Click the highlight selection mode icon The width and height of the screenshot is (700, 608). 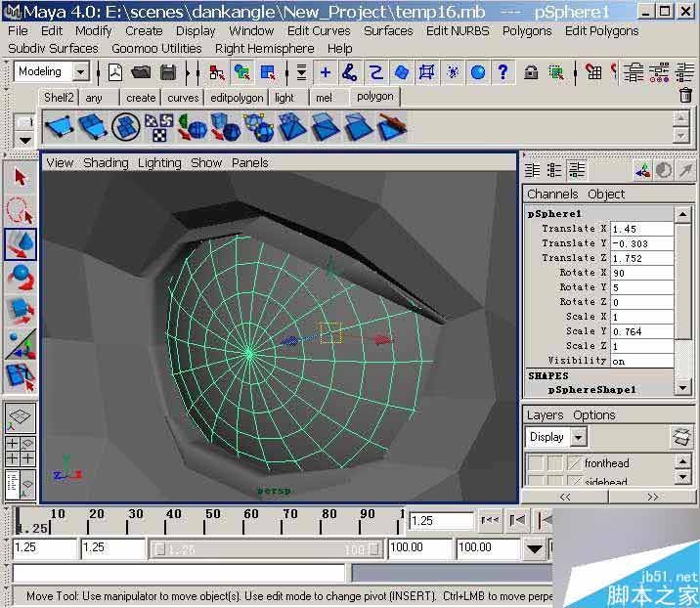pos(556,72)
